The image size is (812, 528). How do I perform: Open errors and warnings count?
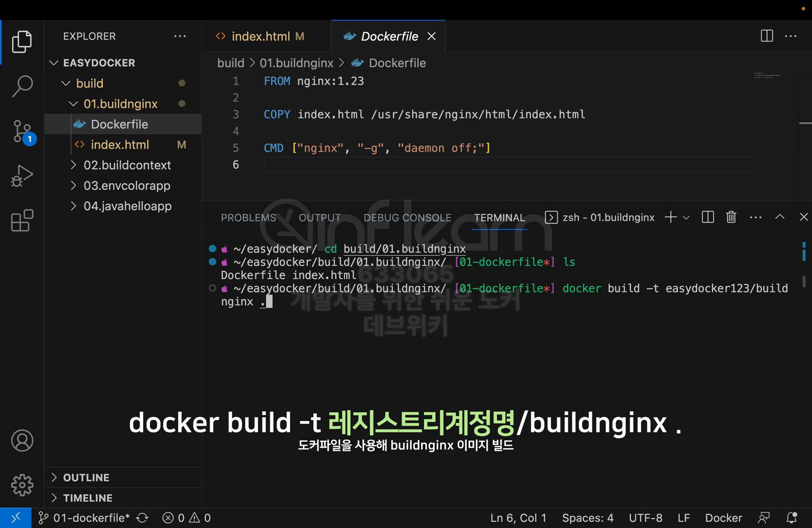click(187, 518)
